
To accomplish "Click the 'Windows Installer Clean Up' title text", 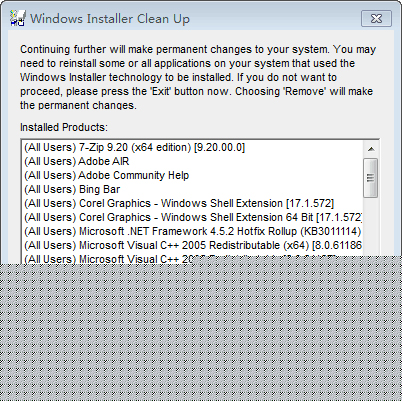I will 110,19.
